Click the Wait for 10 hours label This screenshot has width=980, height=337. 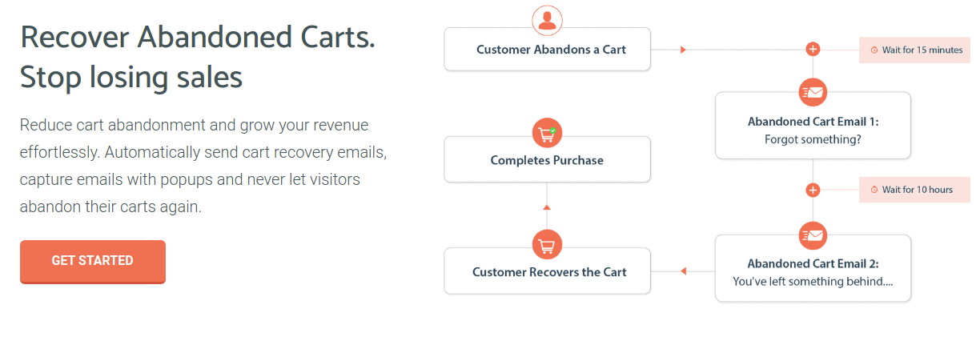[x=918, y=190]
